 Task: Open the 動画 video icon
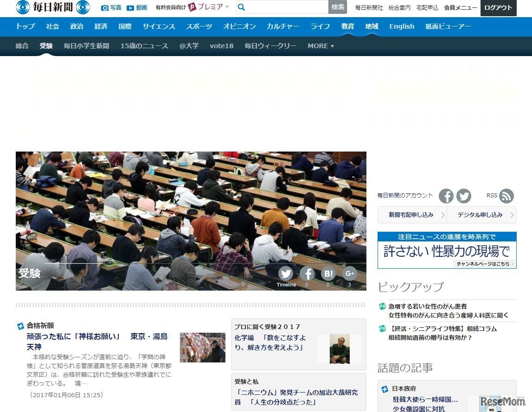(130, 7)
